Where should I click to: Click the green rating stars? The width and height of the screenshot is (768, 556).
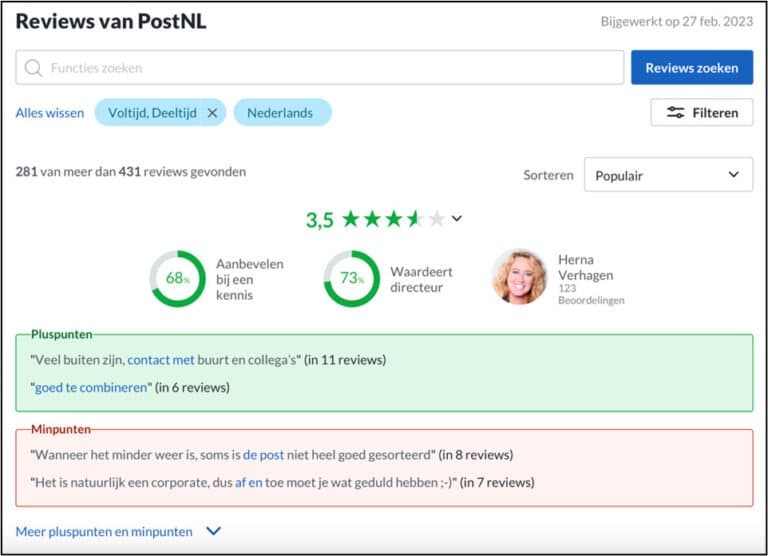(x=393, y=219)
